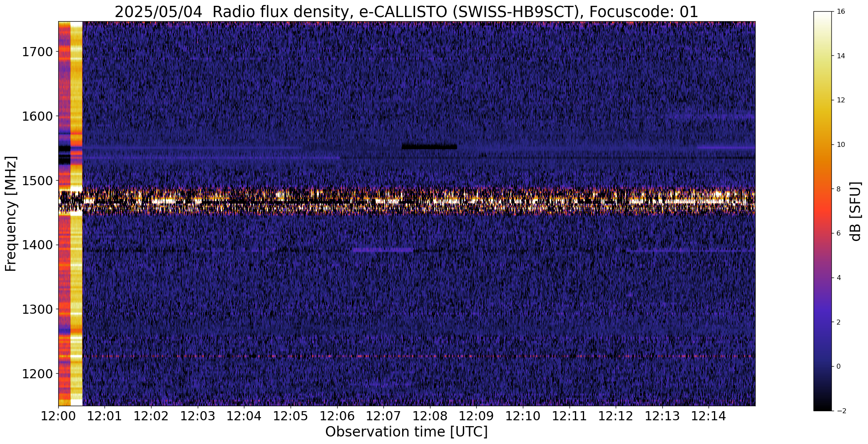This screenshot has width=868, height=444.
Task: Click the 1500 frequency tick label
Action: coord(37,181)
